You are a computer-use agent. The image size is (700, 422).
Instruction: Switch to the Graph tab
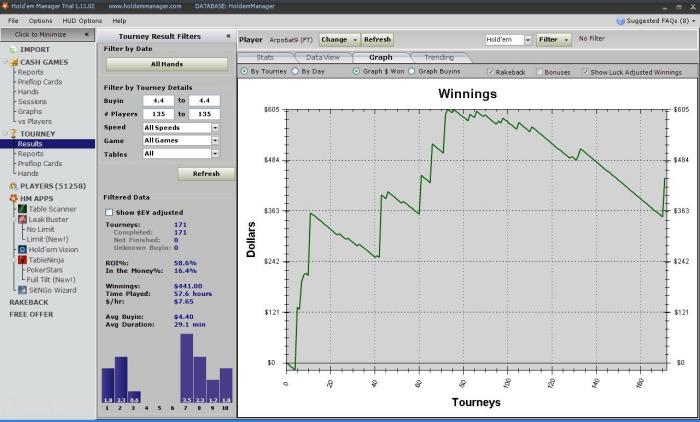[x=380, y=58]
